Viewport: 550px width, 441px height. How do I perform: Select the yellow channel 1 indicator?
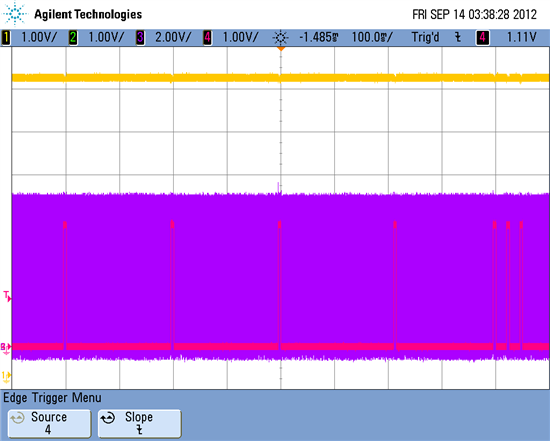(6, 38)
